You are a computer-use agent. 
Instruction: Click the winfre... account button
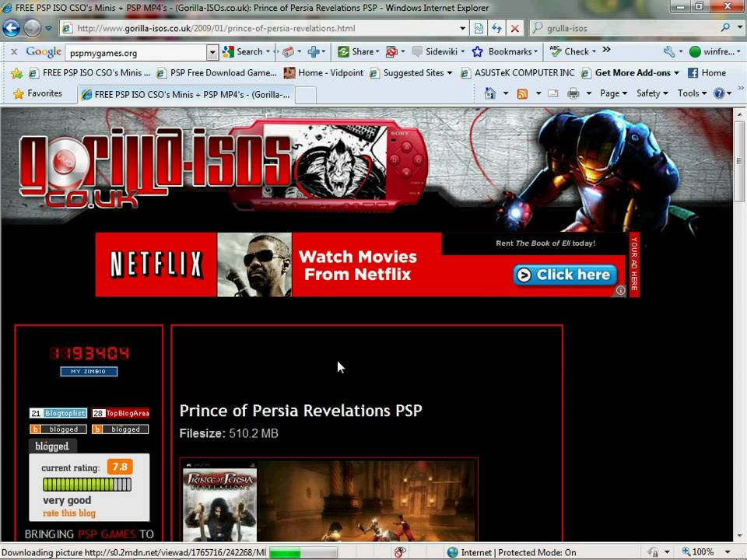tap(714, 51)
